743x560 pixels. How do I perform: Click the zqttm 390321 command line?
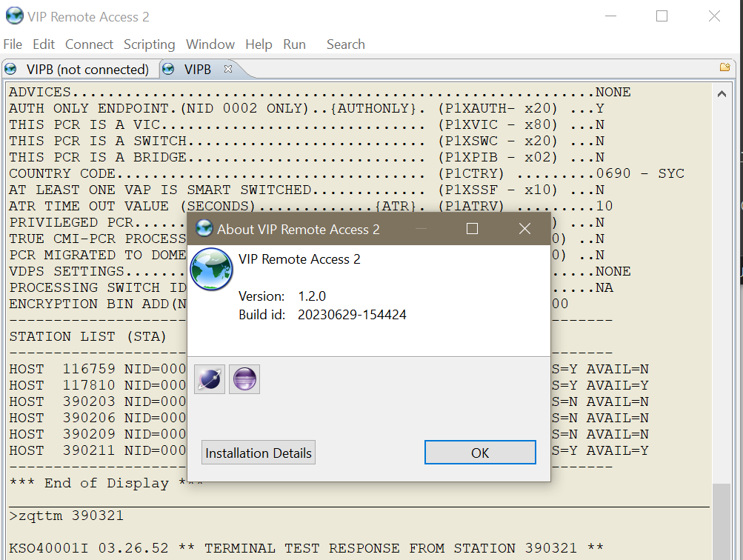(67, 516)
